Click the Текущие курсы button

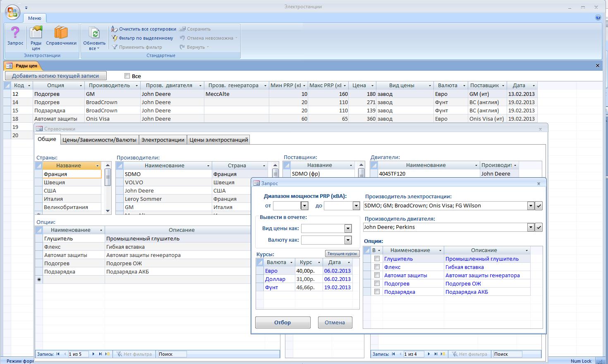tap(342, 254)
